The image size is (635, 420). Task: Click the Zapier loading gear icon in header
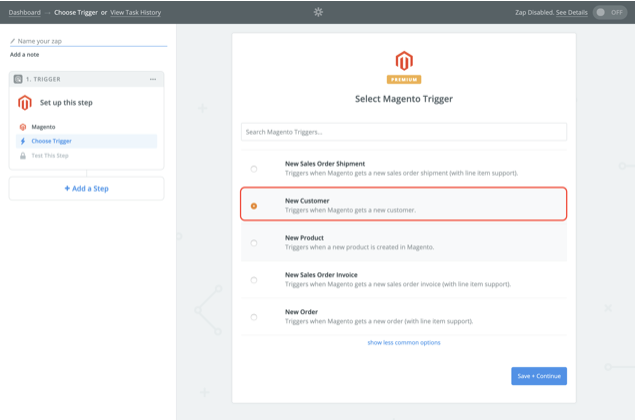pyautogui.click(x=318, y=12)
